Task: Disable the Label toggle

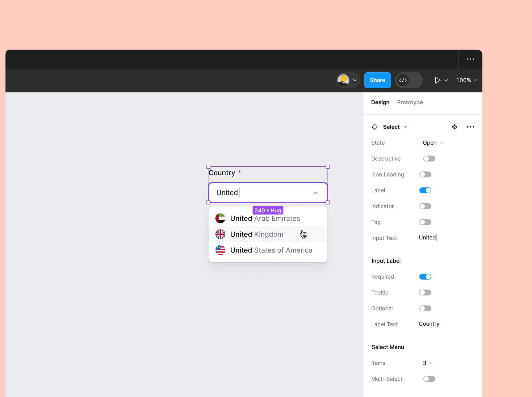Action: tap(425, 190)
